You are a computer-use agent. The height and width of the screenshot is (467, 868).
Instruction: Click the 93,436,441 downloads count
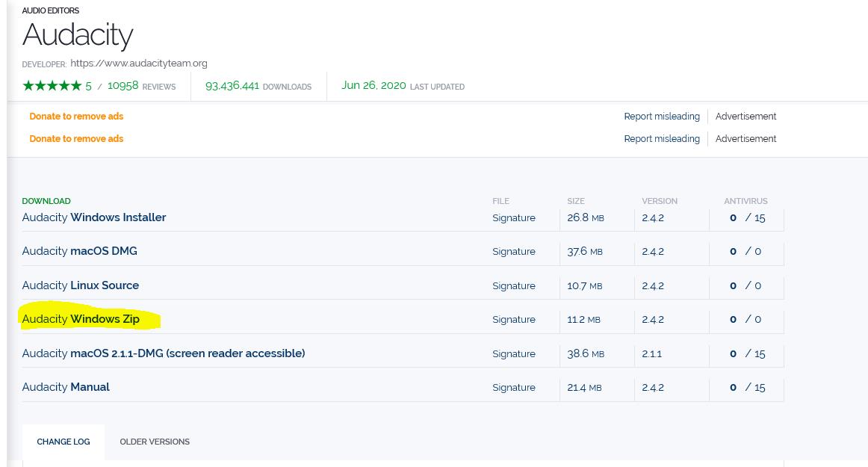(x=232, y=86)
